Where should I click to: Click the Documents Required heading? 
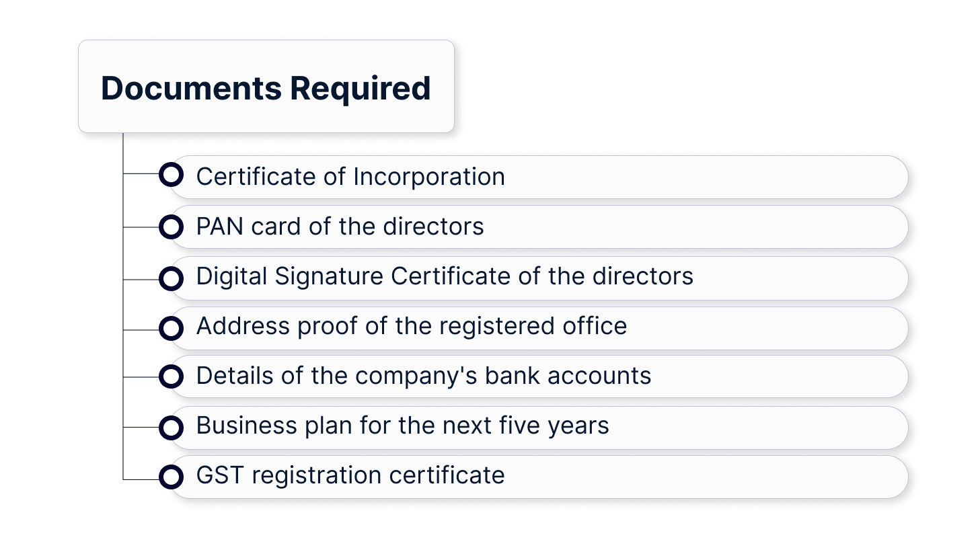266,88
